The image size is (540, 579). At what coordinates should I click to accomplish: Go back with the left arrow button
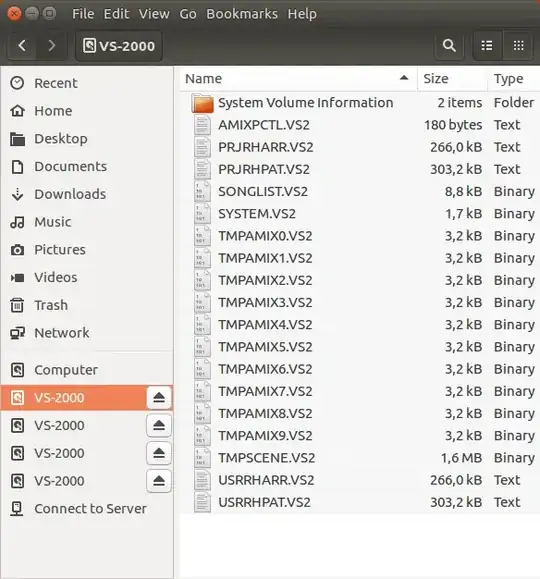22,46
